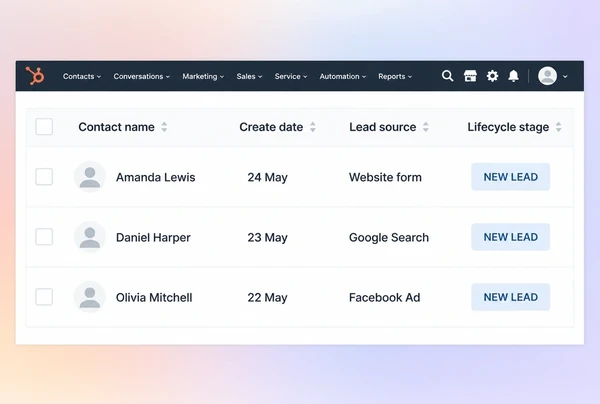600x404 pixels.
Task: Select the 22 May date cell
Action: click(267, 297)
